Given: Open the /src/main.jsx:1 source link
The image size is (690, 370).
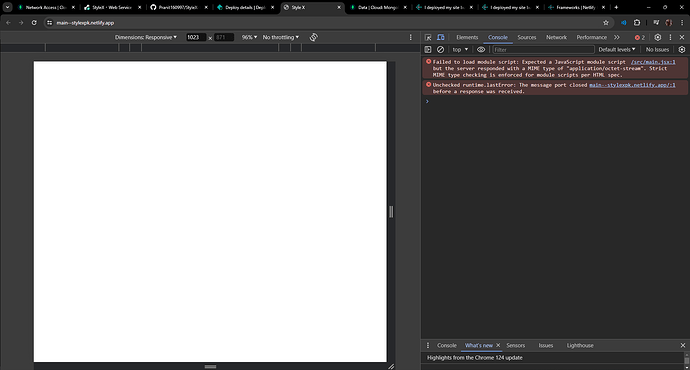Looking at the screenshot, I should pos(653,62).
